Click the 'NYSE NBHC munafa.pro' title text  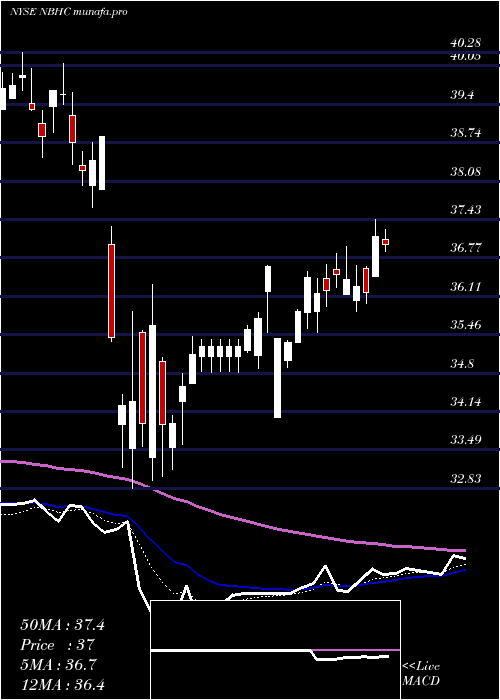tap(68, 12)
